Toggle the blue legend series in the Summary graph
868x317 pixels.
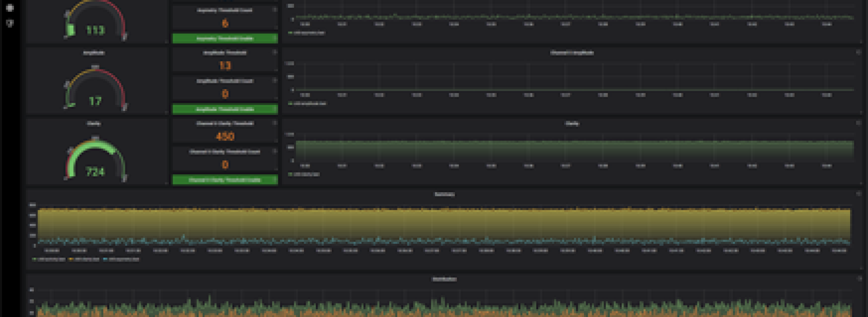[x=122, y=259]
